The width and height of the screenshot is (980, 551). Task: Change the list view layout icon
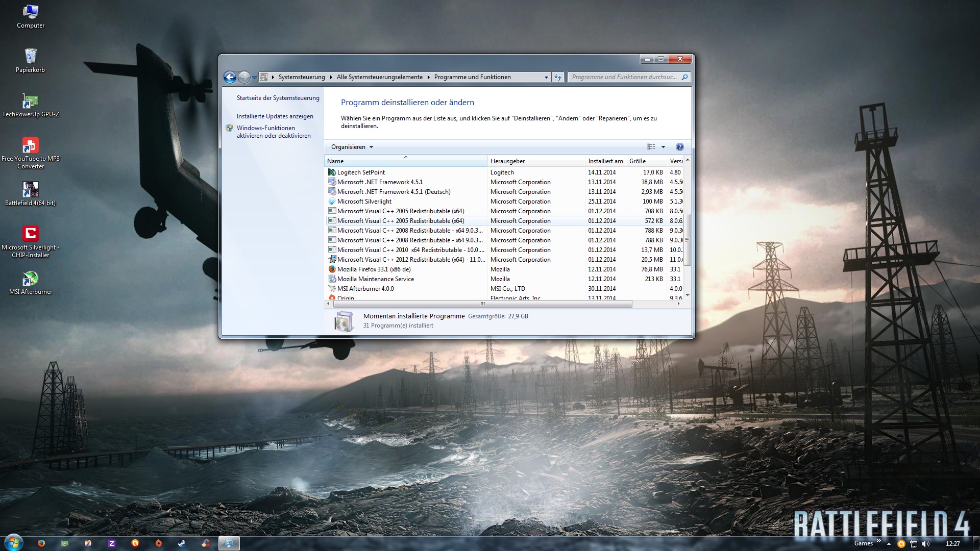(x=651, y=147)
